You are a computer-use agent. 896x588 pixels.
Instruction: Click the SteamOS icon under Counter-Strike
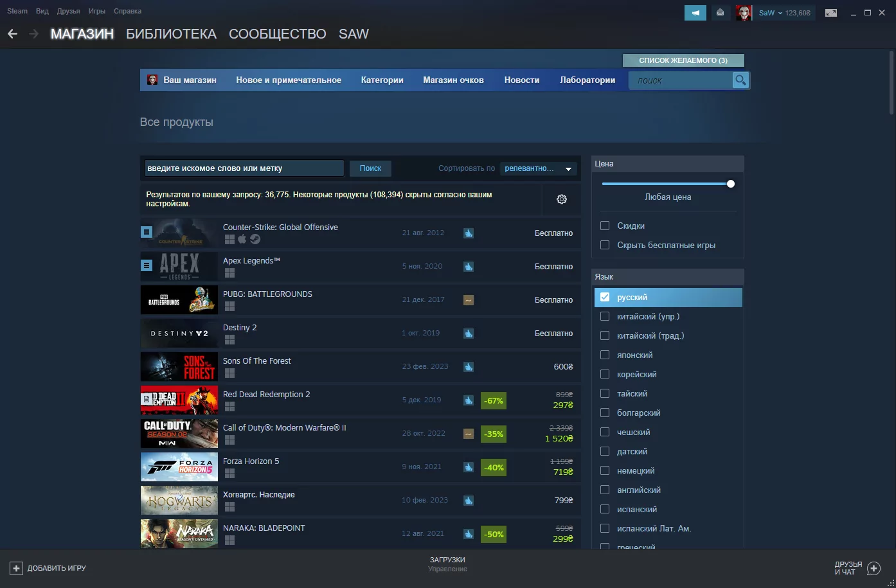[x=255, y=239]
